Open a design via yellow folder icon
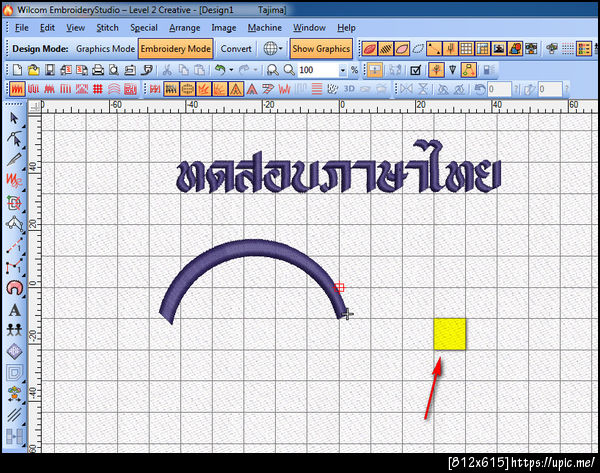The height and width of the screenshot is (473, 600). click(34, 70)
